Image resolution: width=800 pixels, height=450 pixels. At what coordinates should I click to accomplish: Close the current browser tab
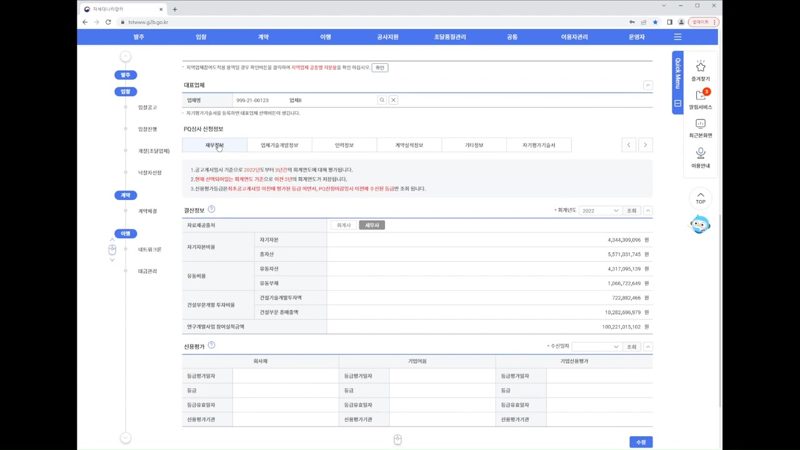click(x=161, y=9)
